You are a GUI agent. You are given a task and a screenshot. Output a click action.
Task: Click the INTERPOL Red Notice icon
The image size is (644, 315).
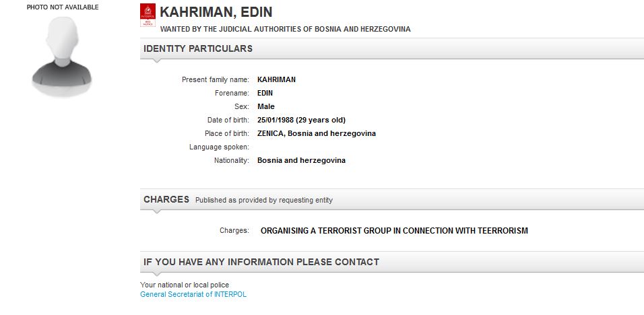click(x=147, y=15)
